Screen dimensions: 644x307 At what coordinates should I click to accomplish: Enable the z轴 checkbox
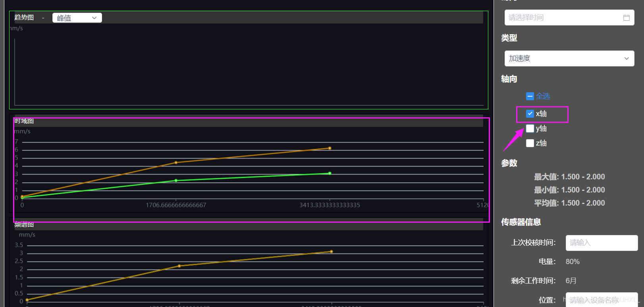[x=530, y=143]
